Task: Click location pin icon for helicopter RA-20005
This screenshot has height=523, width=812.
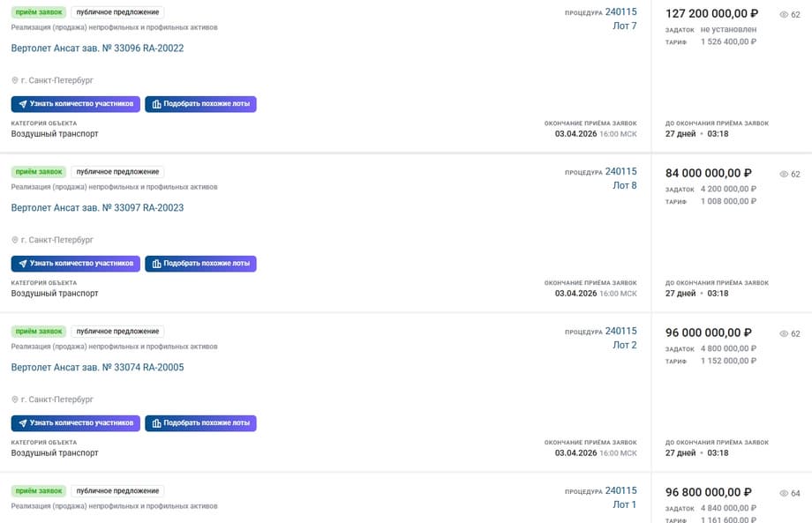Action: (15, 400)
